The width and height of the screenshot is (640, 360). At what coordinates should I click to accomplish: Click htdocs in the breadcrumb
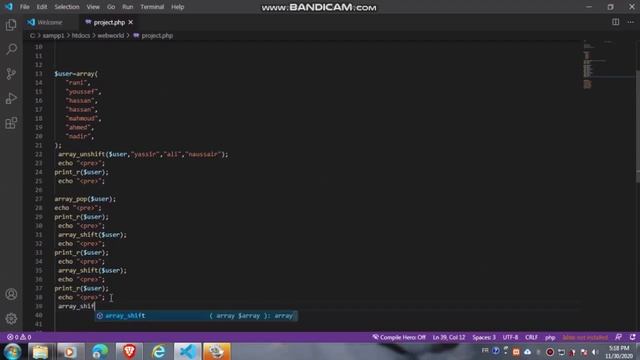coord(81,36)
